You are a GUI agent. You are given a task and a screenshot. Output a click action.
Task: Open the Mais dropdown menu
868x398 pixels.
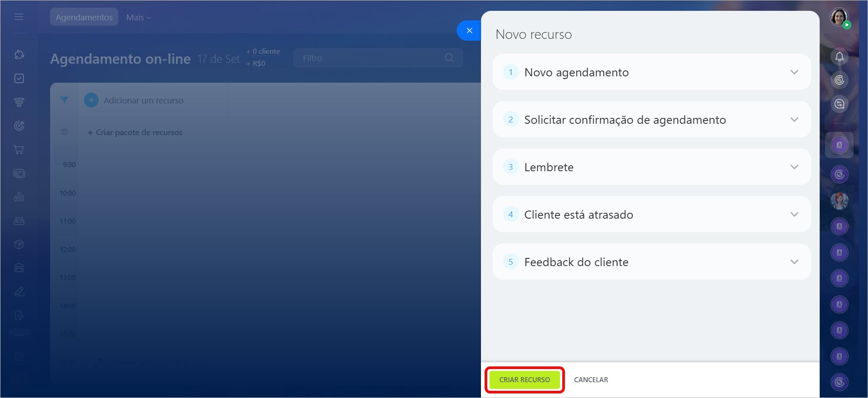click(x=138, y=17)
